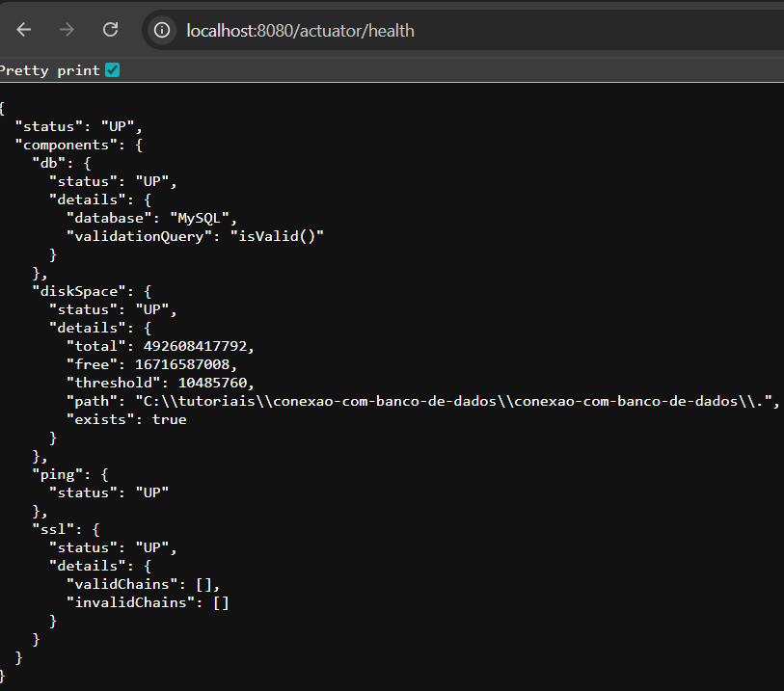Click the back navigation arrow

pyautogui.click(x=23, y=29)
